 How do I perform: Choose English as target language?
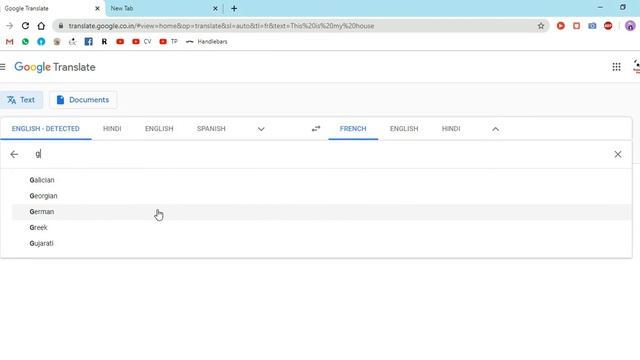pyautogui.click(x=404, y=129)
